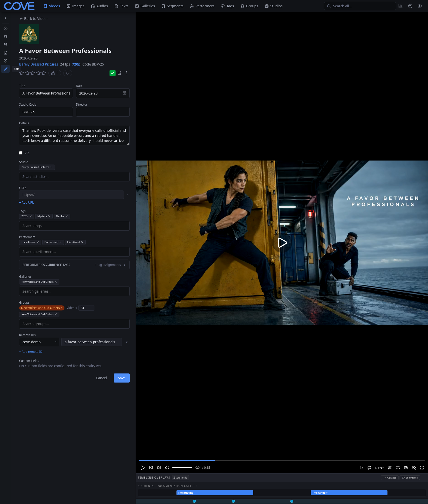Save the video edits
428x504 pixels.
(122, 378)
